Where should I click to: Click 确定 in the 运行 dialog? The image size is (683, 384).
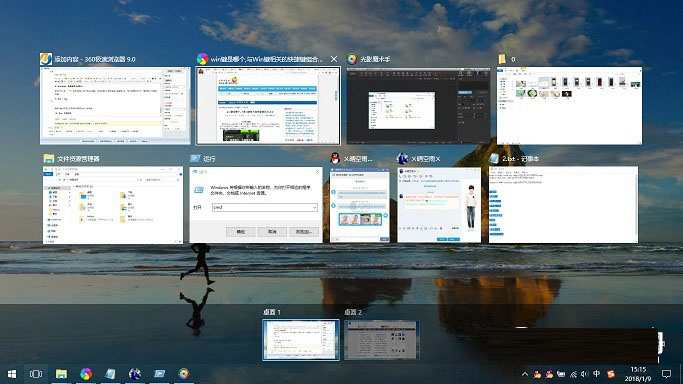pyautogui.click(x=240, y=232)
